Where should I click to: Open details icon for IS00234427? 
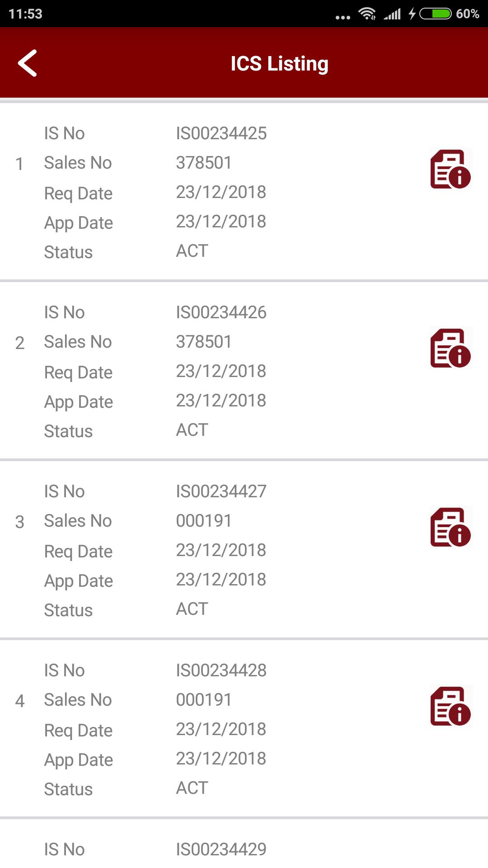(x=450, y=527)
